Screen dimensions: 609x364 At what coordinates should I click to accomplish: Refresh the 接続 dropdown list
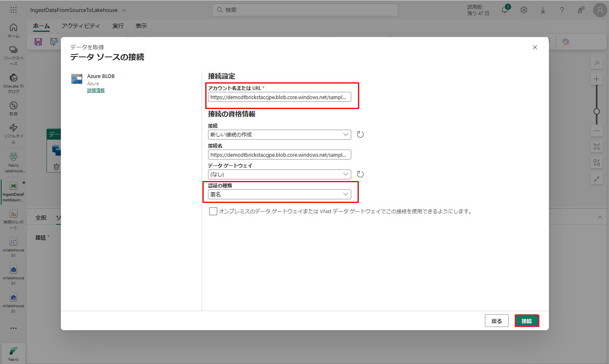tap(360, 134)
